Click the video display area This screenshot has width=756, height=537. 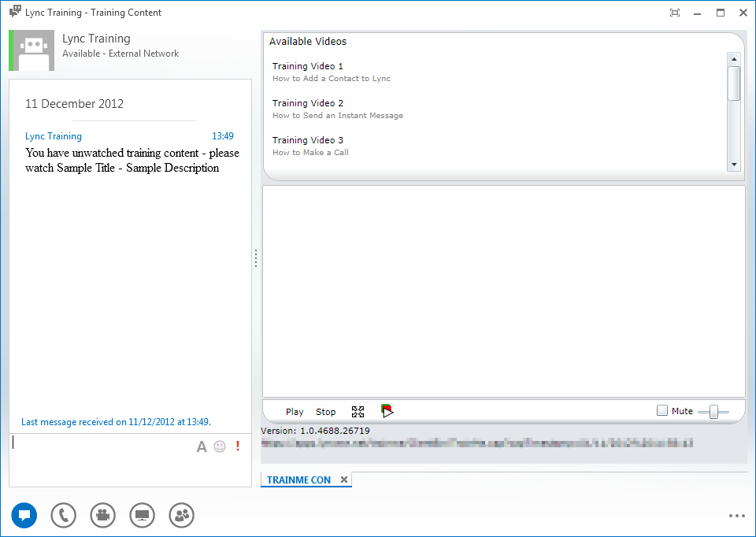click(x=504, y=291)
